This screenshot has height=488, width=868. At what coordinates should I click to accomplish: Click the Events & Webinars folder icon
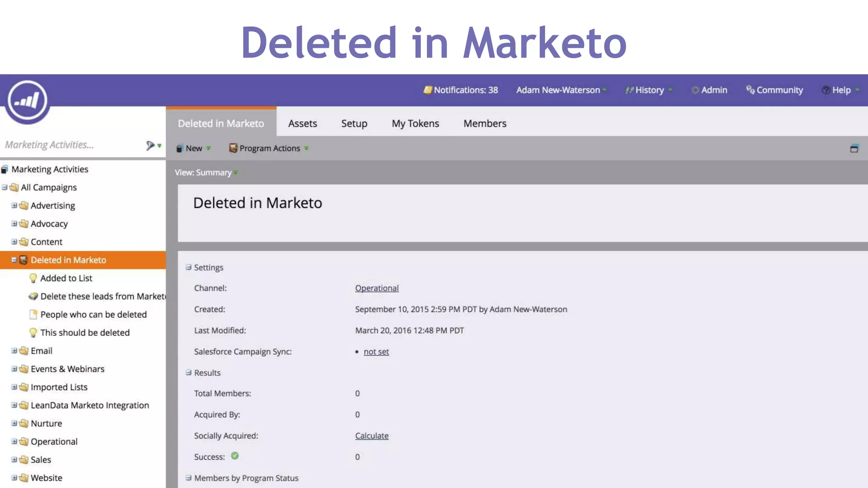pos(24,369)
